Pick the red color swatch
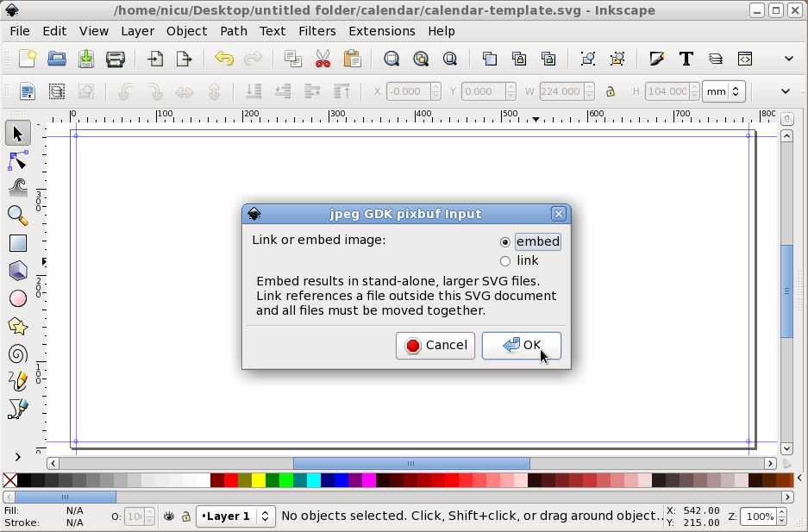The width and height of the screenshot is (808, 532). pyautogui.click(x=231, y=480)
